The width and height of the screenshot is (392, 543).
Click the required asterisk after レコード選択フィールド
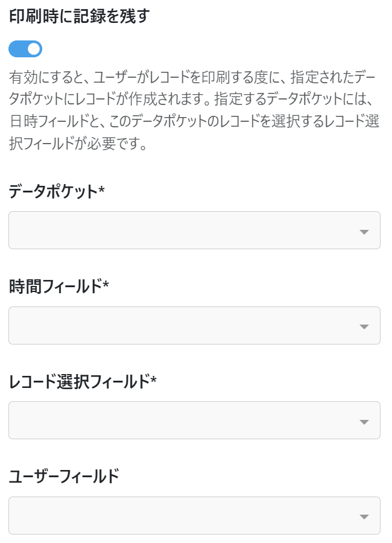click(153, 381)
